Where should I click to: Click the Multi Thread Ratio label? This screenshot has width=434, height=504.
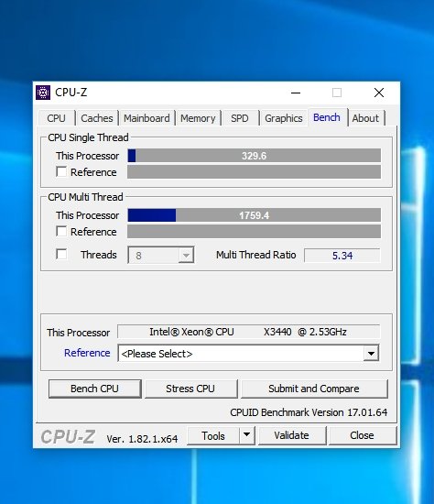point(255,255)
